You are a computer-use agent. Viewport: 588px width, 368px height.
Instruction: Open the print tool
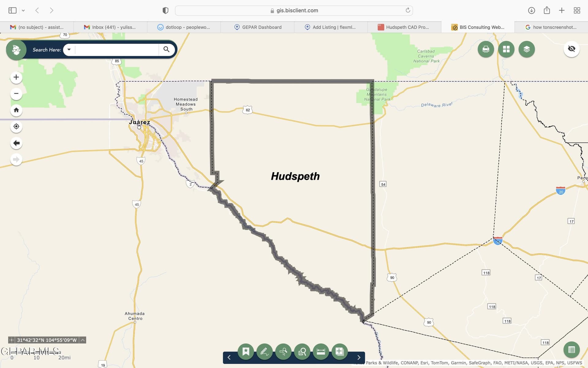point(486,49)
